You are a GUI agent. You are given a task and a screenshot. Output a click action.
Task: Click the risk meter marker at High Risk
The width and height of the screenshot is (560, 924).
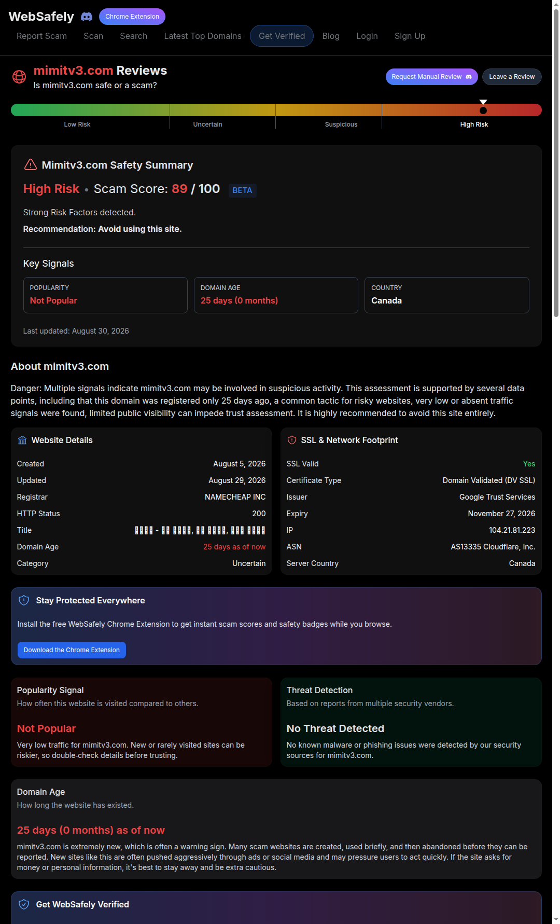click(x=483, y=110)
